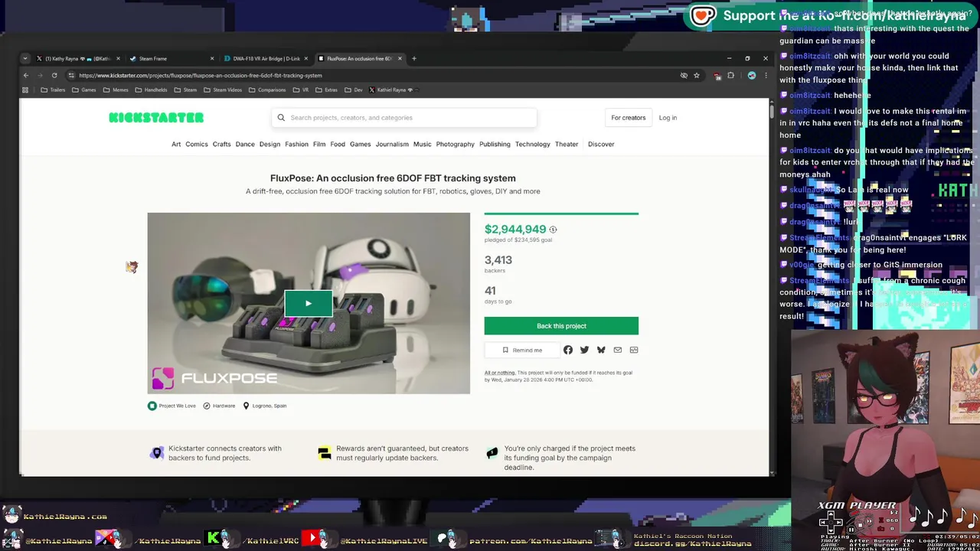Click the search magnifier icon

click(x=281, y=118)
